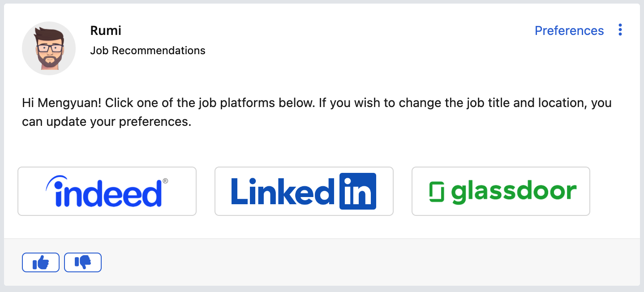The image size is (644, 292).
Task: Click the glassdoor wordmark text
Action: (514, 192)
